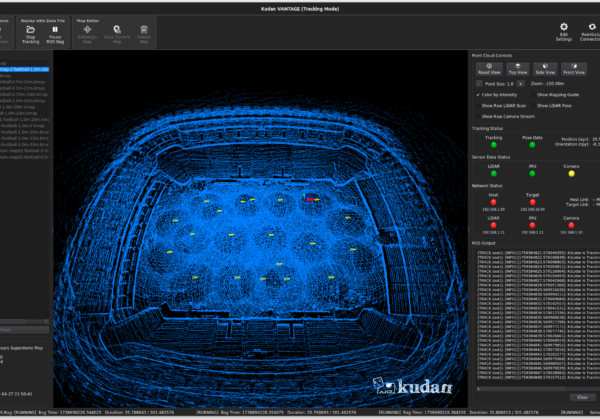
Task: Click the Clear button under ROS Output
Action: 582,397
